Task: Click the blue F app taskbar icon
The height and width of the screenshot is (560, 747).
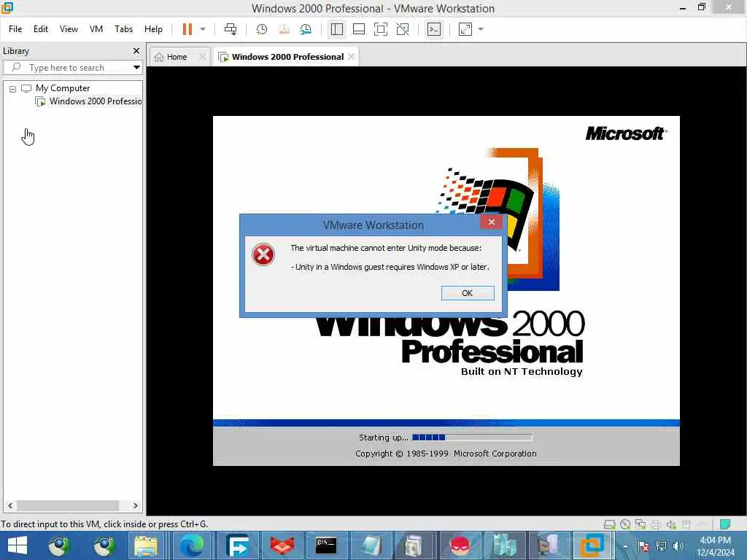Action: [x=237, y=545]
